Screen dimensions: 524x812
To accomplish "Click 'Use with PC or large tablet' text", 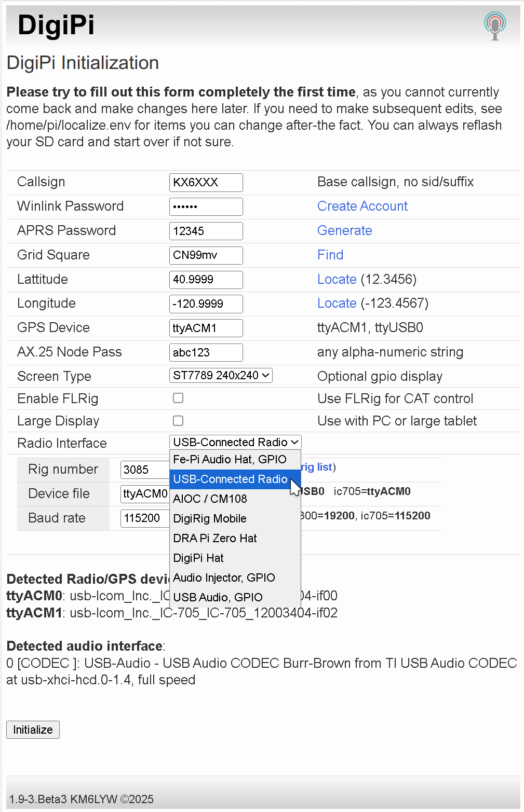I will pyautogui.click(x=397, y=421).
